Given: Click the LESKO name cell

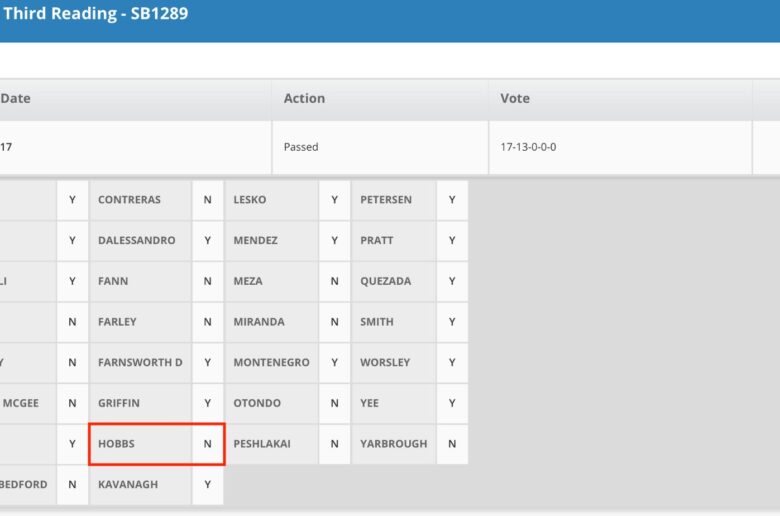Looking at the screenshot, I should pos(271,200).
